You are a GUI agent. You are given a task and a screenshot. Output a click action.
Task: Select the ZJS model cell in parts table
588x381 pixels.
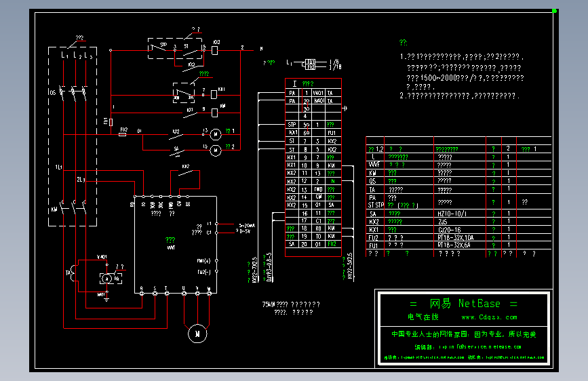click(442, 222)
